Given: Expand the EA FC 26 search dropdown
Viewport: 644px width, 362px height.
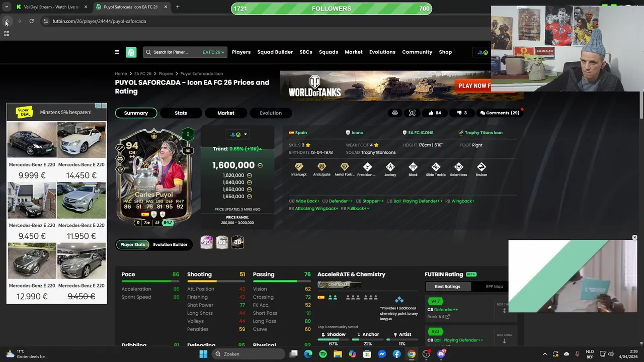Looking at the screenshot, I should coord(213,52).
